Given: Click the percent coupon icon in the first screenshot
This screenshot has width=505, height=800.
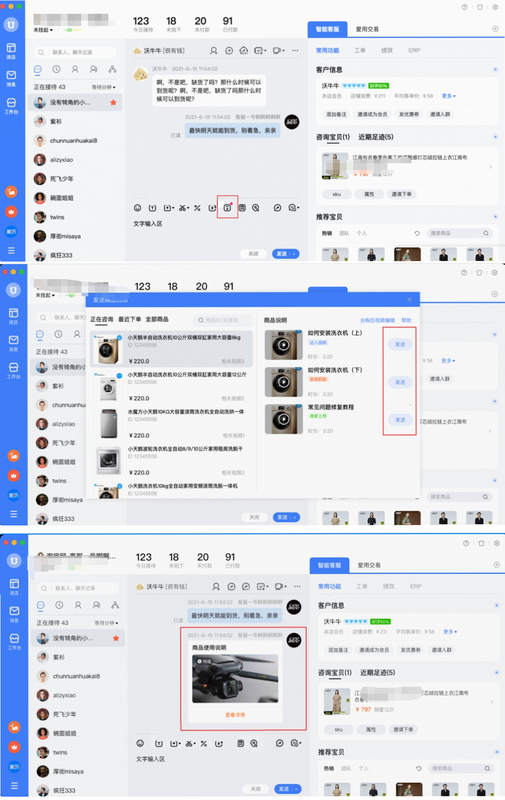Looking at the screenshot, I should pyautogui.click(x=197, y=208).
